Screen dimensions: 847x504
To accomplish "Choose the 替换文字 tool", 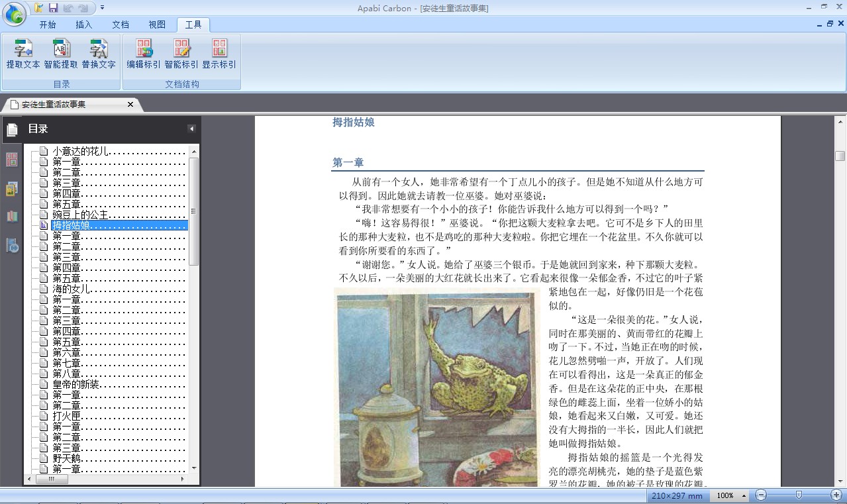I will click(99, 54).
